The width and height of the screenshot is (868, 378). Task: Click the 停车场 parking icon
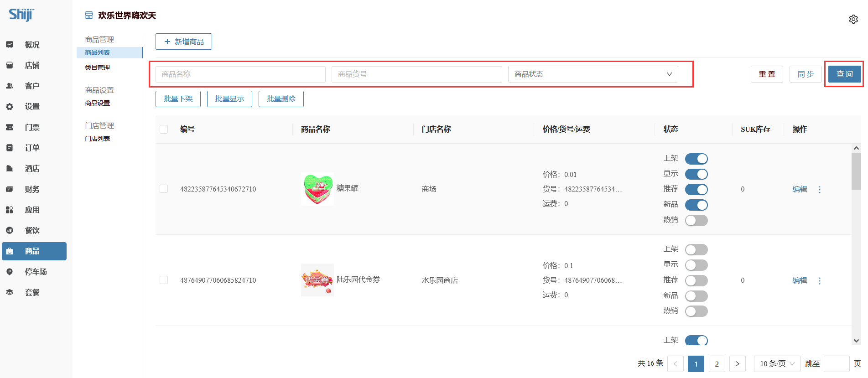[10, 272]
